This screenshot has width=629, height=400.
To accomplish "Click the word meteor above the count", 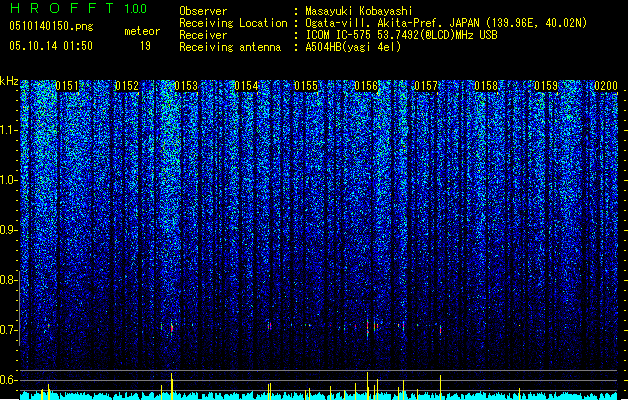I will pos(142,31).
